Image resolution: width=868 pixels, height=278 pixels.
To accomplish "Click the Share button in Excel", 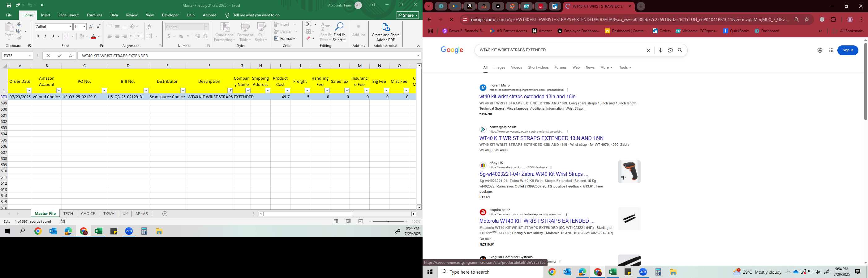I will point(407,15).
